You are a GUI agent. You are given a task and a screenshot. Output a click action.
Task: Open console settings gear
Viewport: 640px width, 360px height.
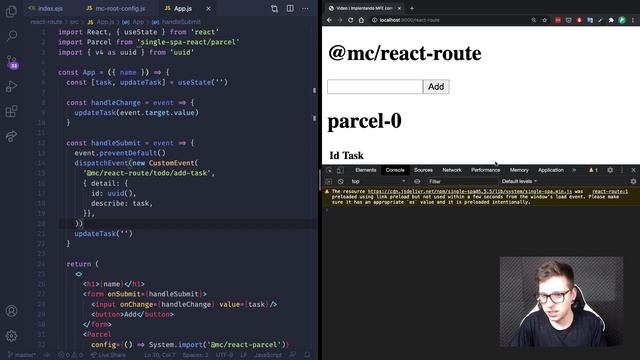click(x=633, y=182)
